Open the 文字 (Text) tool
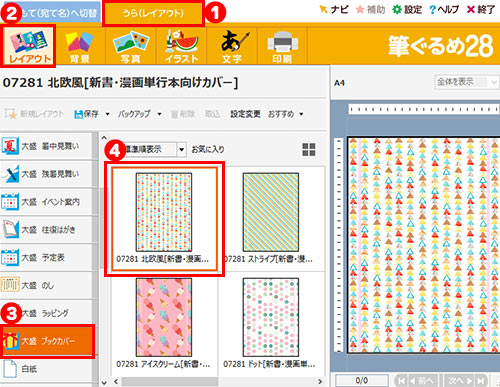 pyautogui.click(x=232, y=46)
